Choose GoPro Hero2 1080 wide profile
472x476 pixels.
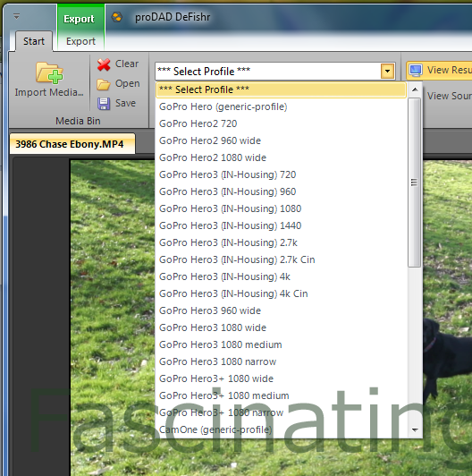(281, 157)
